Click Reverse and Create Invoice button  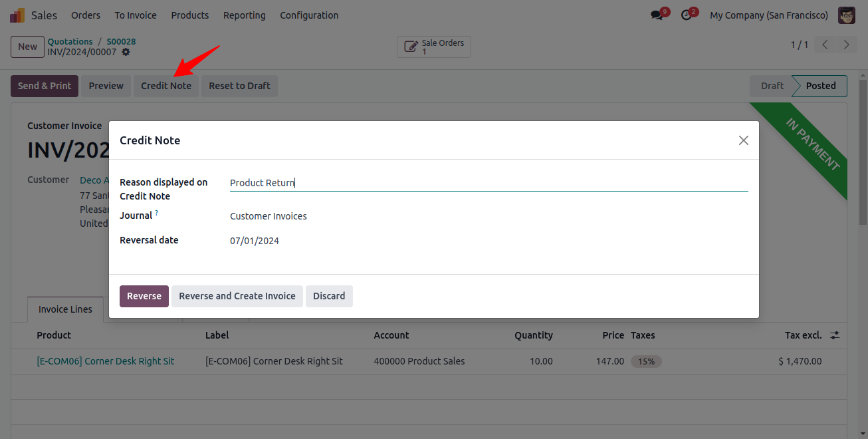tap(237, 296)
